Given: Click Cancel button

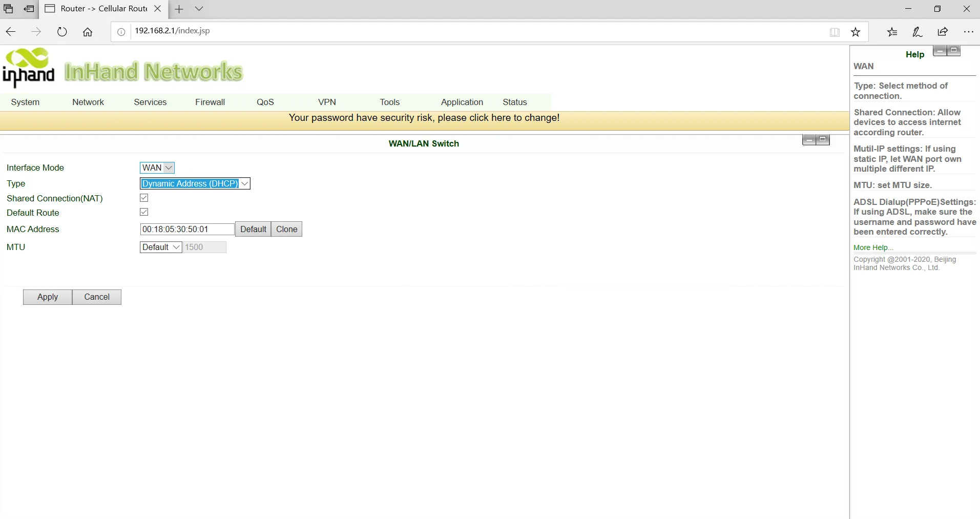Looking at the screenshot, I should [97, 297].
